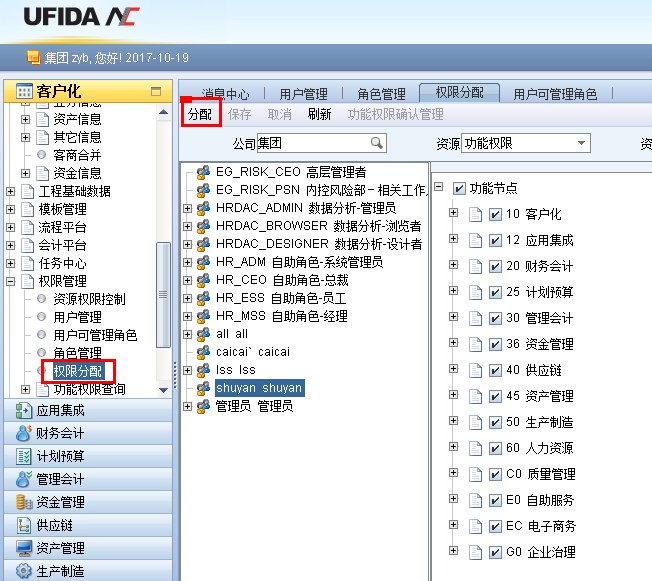Image resolution: width=652 pixels, height=581 pixels.
Task: Open 功能权限确认管理
Action: pyautogui.click(x=395, y=114)
